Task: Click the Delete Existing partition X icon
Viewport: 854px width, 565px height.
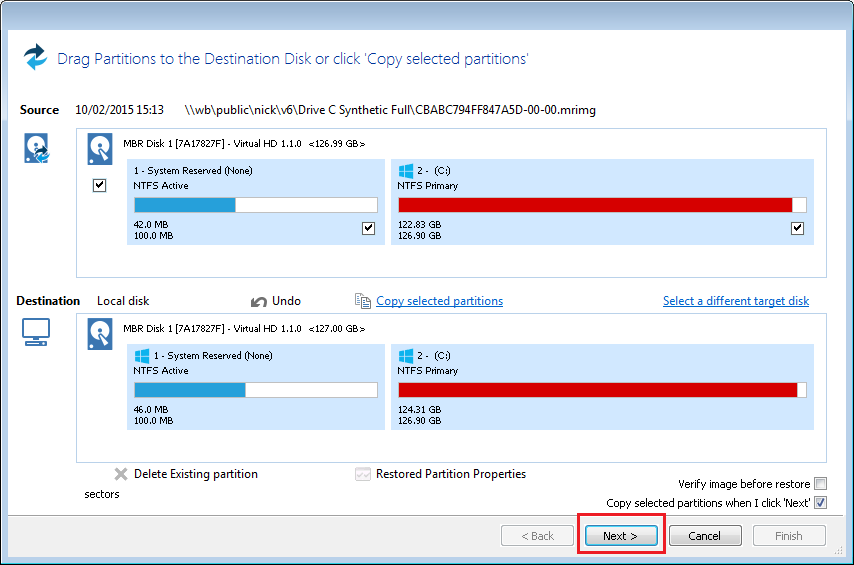Action: [x=121, y=474]
